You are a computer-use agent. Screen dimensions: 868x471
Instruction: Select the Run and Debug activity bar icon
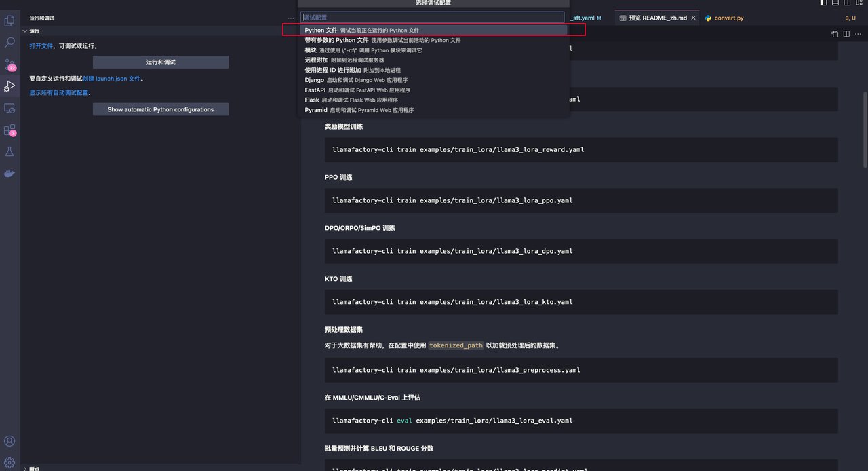tap(9, 86)
